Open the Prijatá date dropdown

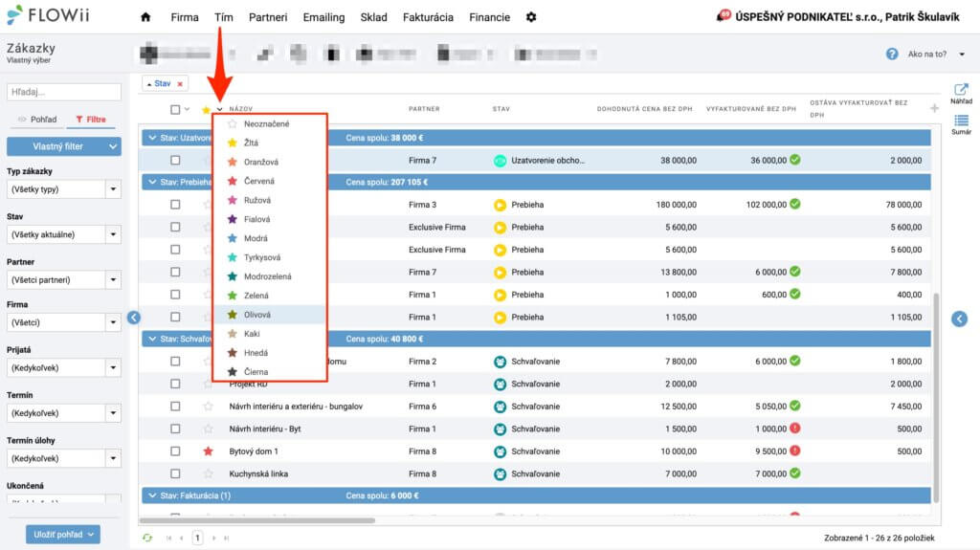pos(64,367)
